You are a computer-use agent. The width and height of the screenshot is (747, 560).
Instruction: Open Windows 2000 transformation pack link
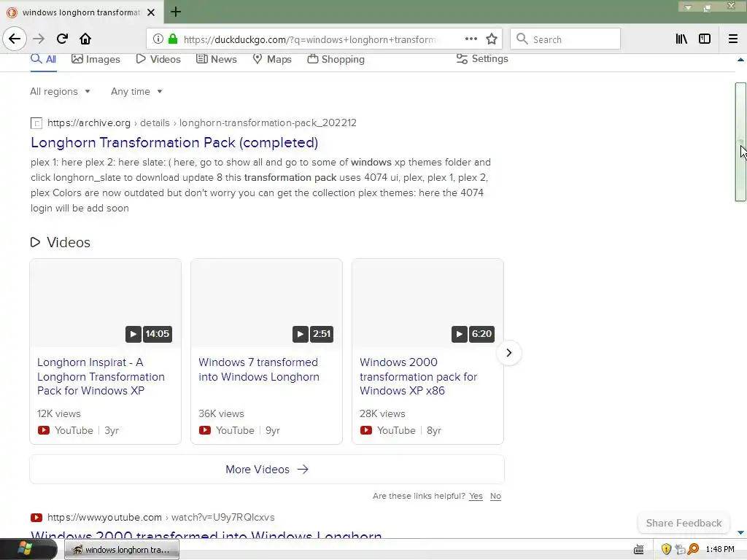point(418,376)
